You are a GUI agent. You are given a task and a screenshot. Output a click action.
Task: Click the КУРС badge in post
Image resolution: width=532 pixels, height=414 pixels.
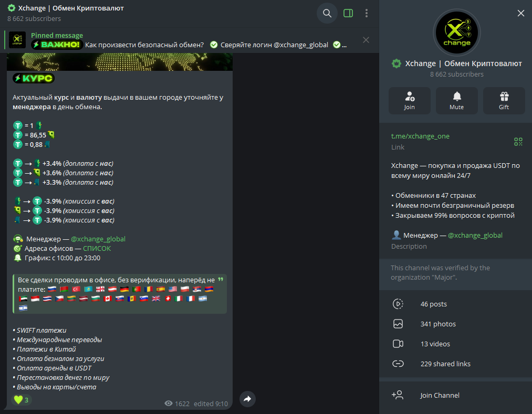click(34, 78)
